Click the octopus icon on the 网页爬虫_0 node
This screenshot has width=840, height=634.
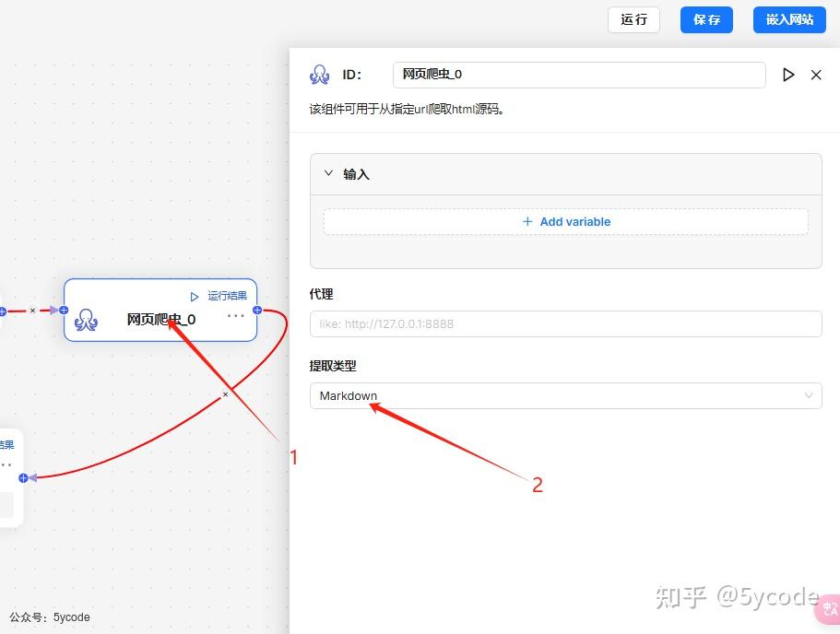[88, 319]
